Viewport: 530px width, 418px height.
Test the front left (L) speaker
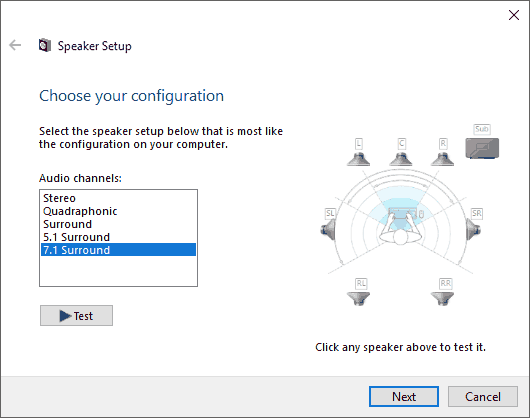pos(358,159)
